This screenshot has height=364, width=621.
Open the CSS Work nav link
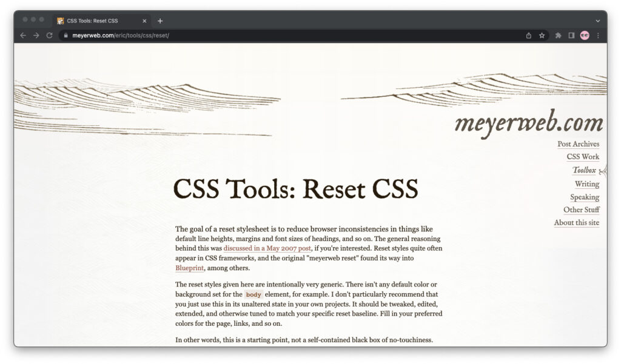(583, 157)
